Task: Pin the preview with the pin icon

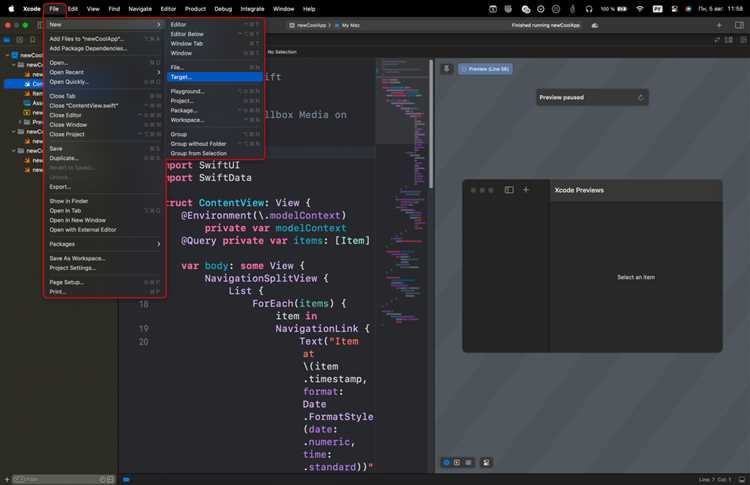Action: point(447,69)
